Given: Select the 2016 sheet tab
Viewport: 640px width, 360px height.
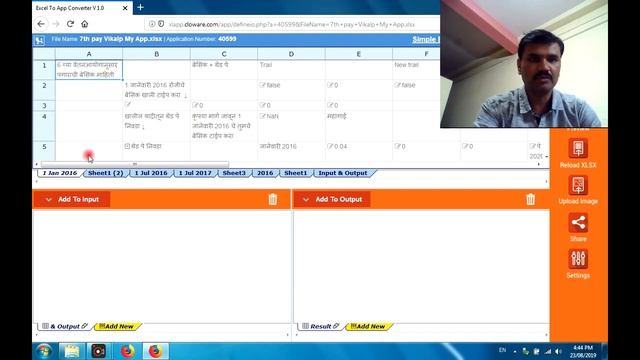Looking at the screenshot, I should pyautogui.click(x=265, y=173).
